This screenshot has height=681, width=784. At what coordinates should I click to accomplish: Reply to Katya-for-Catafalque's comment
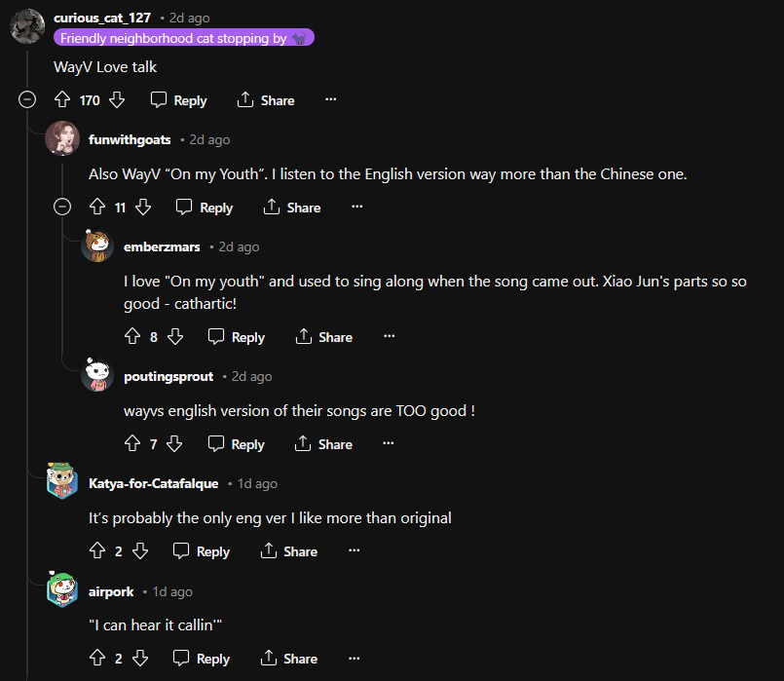202,551
